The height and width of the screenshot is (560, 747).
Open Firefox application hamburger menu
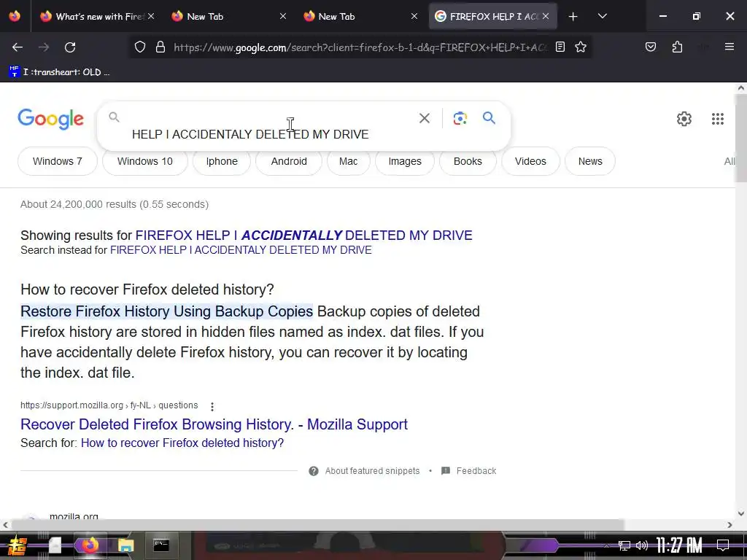[x=729, y=47]
